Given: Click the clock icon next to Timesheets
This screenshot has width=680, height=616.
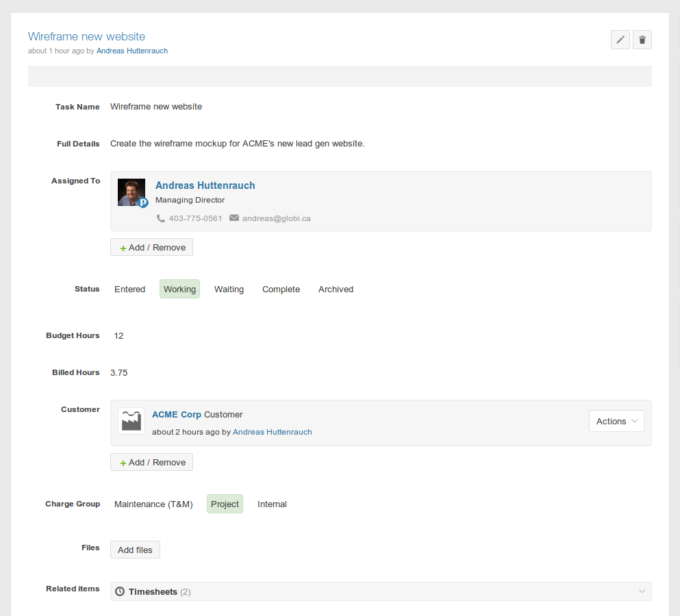Looking at the screenshot, I should [x=120, y=591].
